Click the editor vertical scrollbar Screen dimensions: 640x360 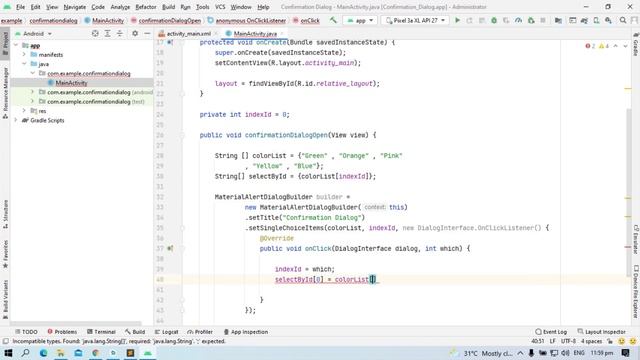click(x=629, y=192)
